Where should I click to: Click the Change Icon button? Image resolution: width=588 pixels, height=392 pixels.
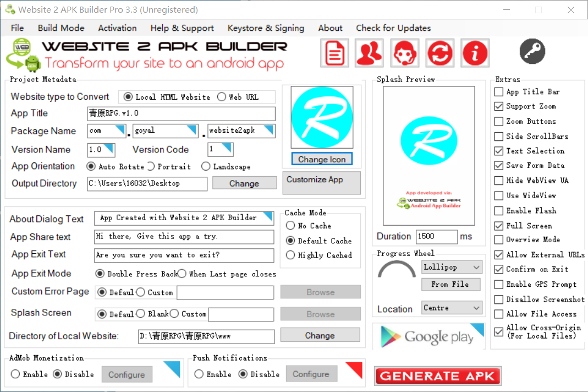(322, 159)
